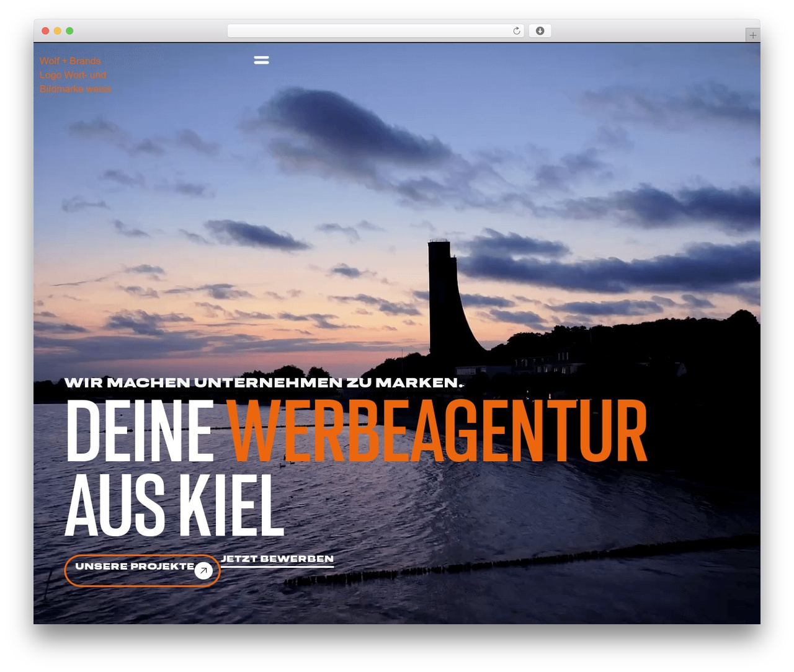This screenshot has height=672, width=794.
Task: Click the browser download arrow icon
Action: click(x=540, y=31)
